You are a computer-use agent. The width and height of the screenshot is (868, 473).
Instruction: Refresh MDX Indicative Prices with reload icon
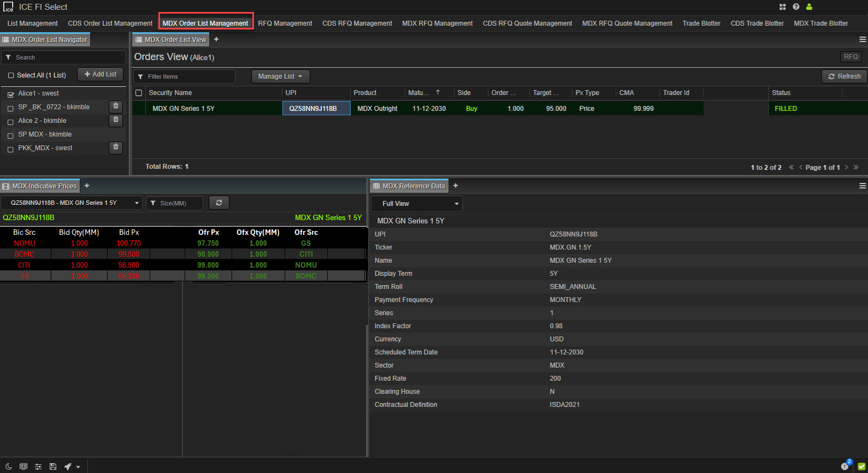point(219,203)
